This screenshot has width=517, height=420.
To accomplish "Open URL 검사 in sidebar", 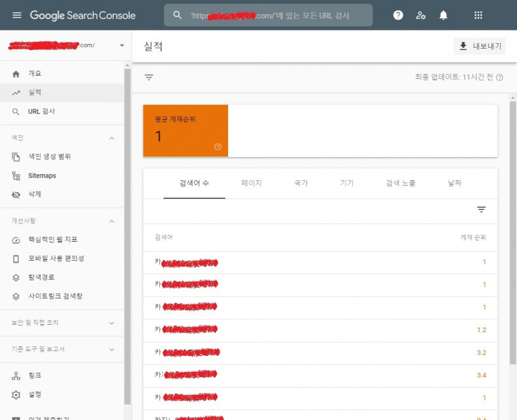I will tap(62, 111).
